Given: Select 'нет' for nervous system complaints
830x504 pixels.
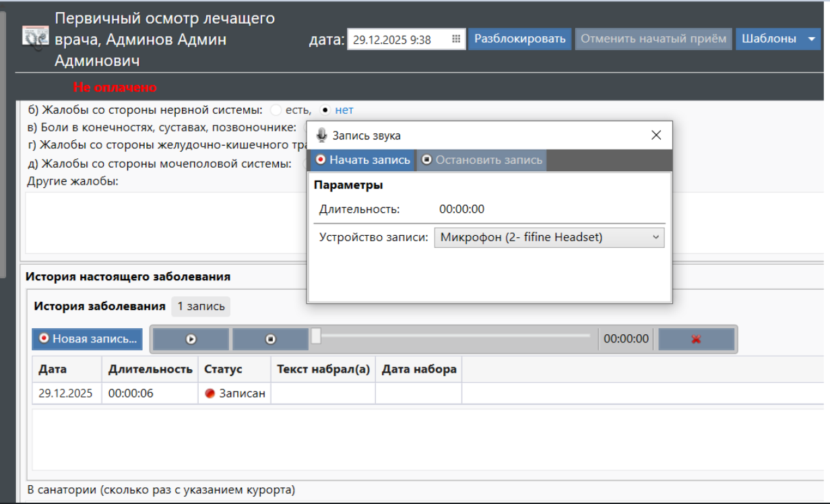Looking at the screenshot, I should (325, 110).
